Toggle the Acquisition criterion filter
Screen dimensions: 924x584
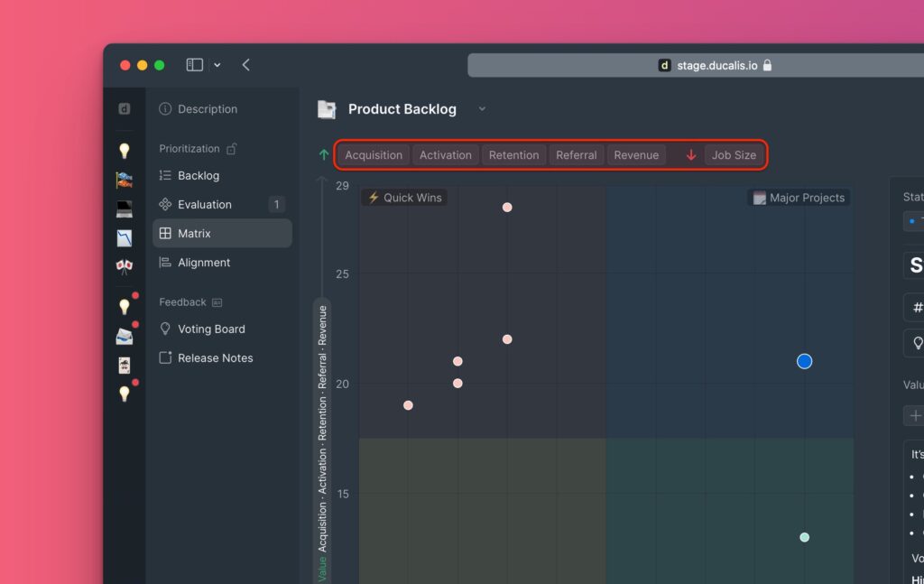pos(374,155)
